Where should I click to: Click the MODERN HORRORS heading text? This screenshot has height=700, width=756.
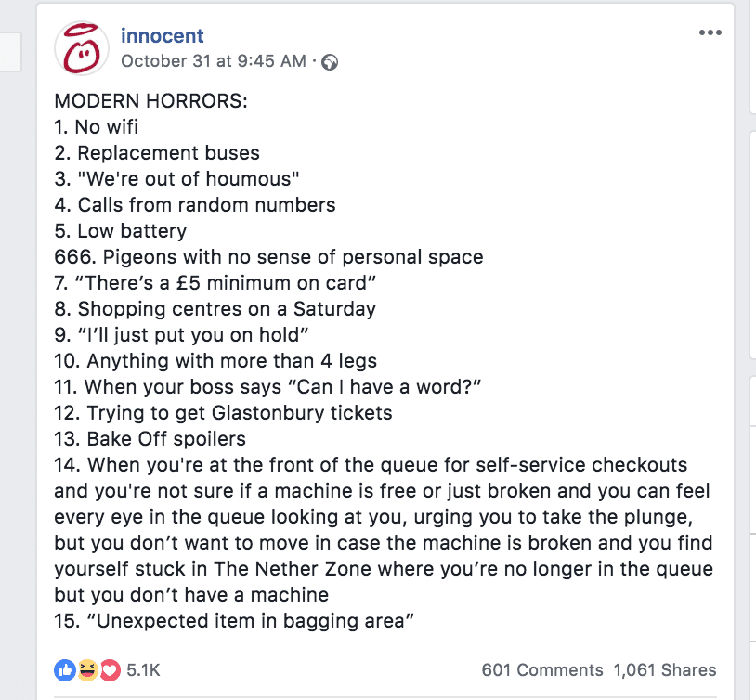150,101
